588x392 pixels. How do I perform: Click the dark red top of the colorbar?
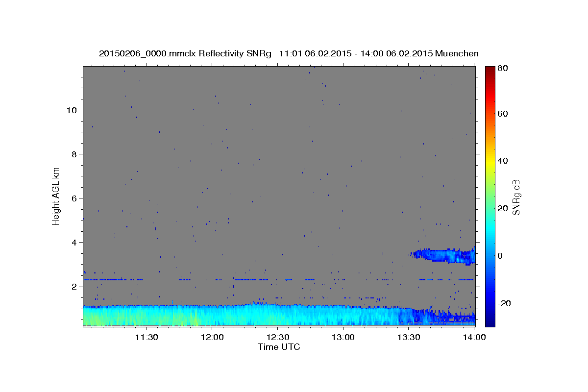click(x=490, y=71)
